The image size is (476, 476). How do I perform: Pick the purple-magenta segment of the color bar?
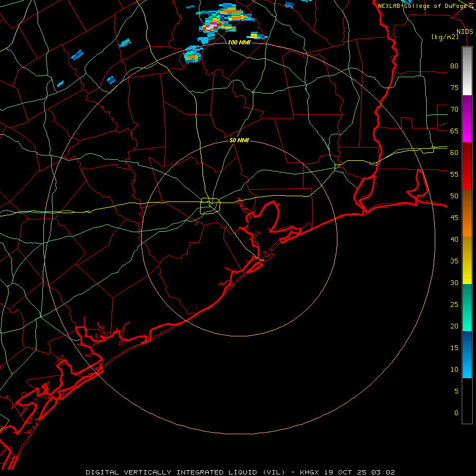[x=467, y=119]
